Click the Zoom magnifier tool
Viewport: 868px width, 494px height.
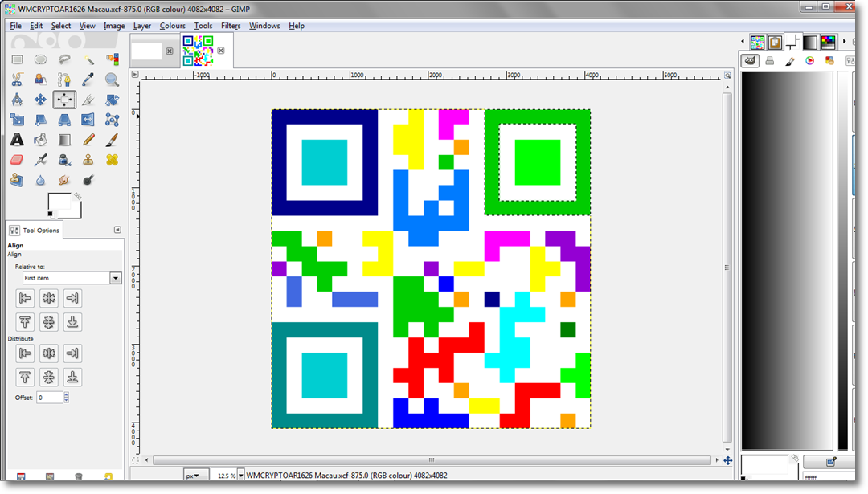tap(112, 80)
